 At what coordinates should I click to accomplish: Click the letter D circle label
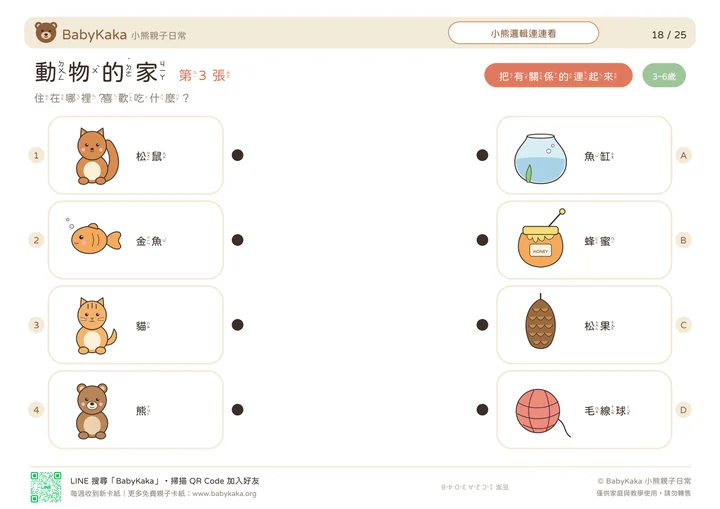point(683,410)
